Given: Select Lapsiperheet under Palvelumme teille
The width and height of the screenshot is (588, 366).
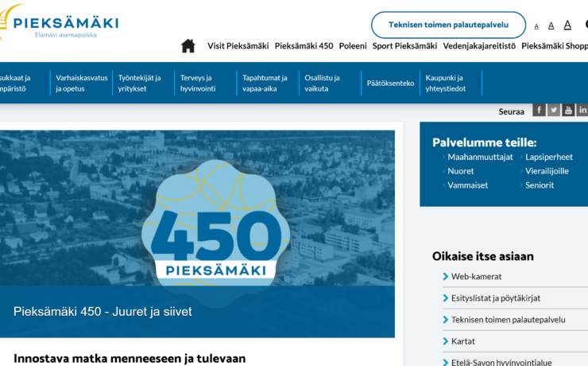Looking at the screenshot, I should 549,157.
